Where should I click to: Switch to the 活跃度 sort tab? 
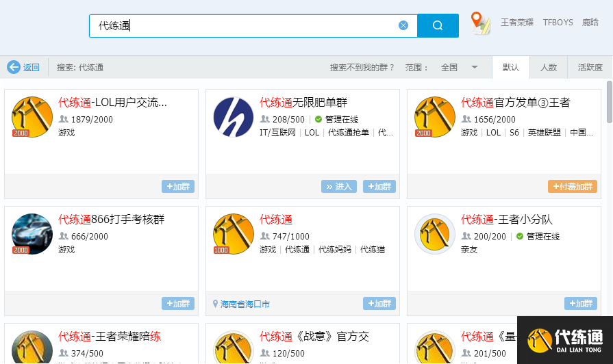pos(590,68)
